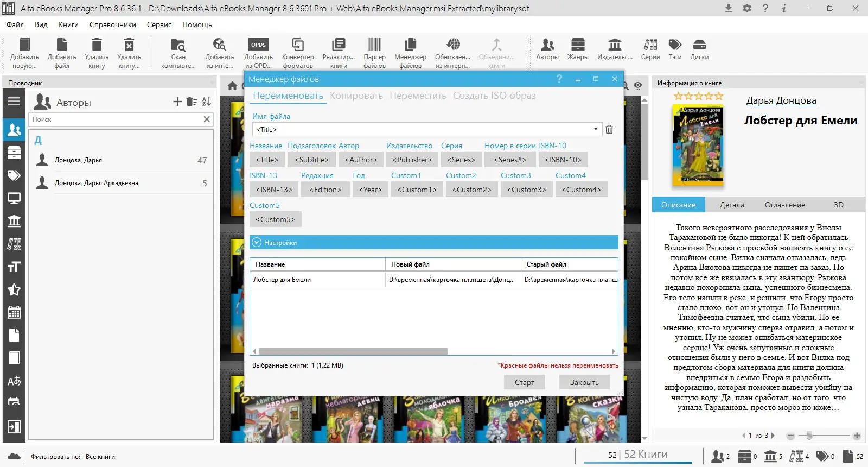Open the File parser tool
This screenshot has width=868, height=467.
[374, 45]
